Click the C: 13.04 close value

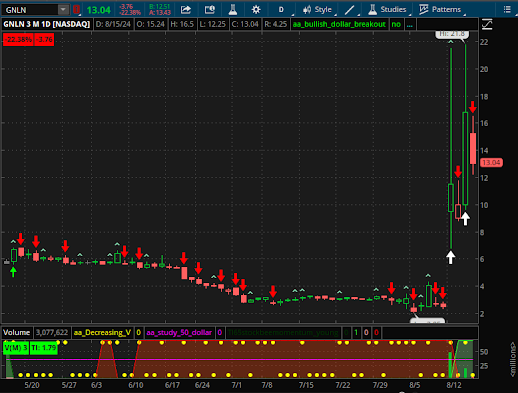(x=245, y=24)
